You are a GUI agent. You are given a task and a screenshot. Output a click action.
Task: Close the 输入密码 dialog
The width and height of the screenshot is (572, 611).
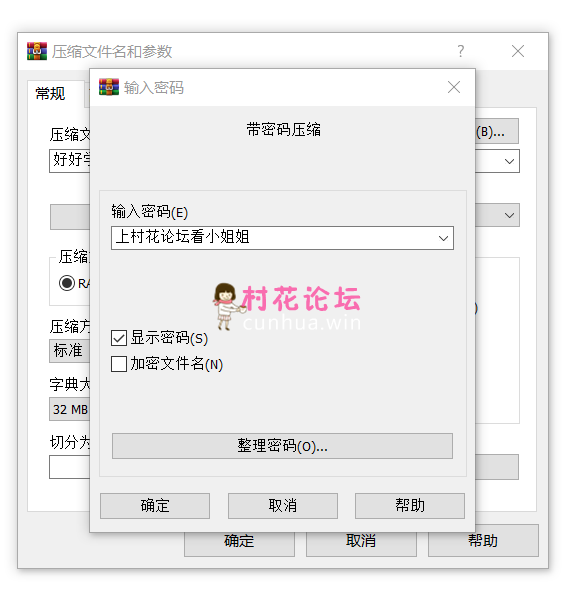click(x=454, y=87)
